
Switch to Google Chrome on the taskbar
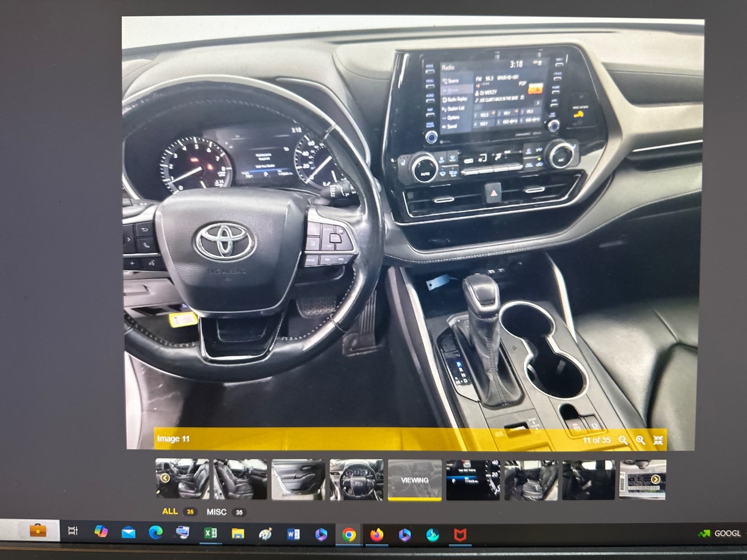(349, 535)
